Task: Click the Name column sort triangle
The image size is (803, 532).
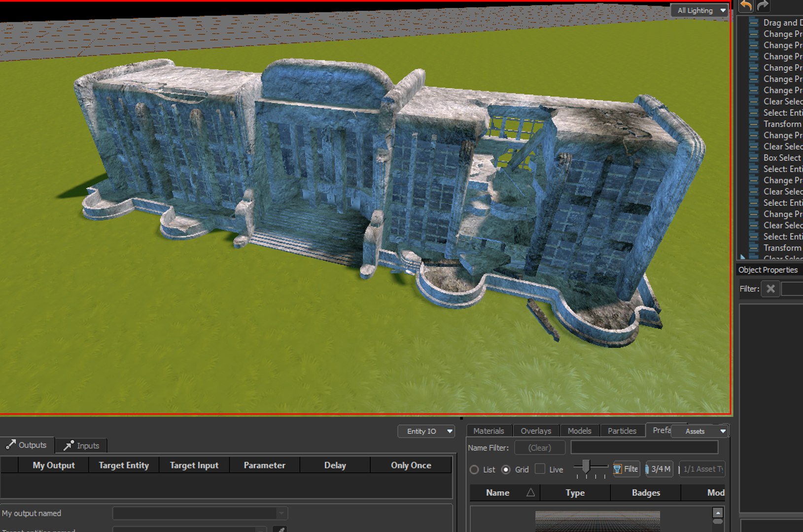Action: pos(530,492)
